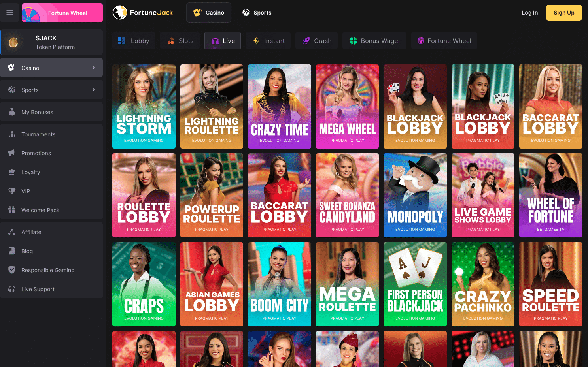Click the Sports ball icon in sidebar

[12, 90]
